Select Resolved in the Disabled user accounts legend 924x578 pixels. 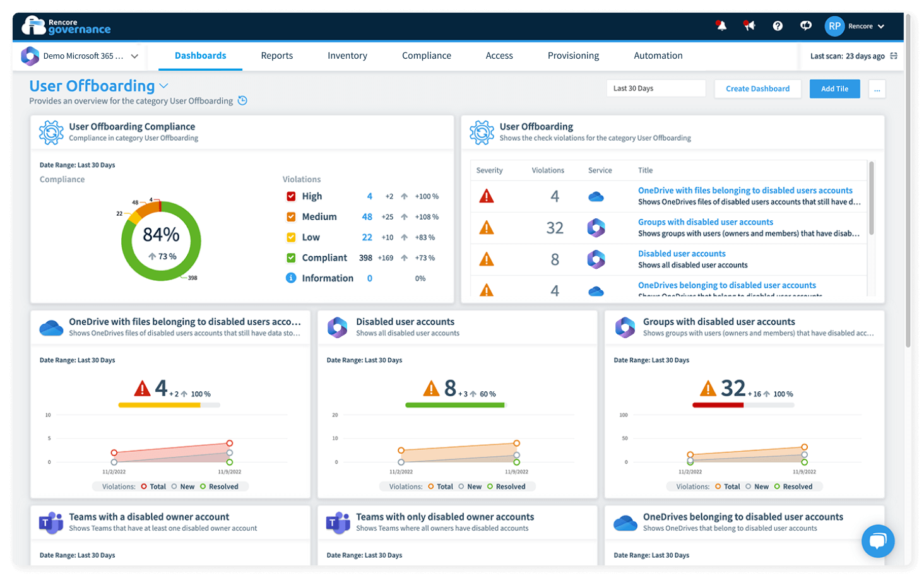(x=509, y=487)
